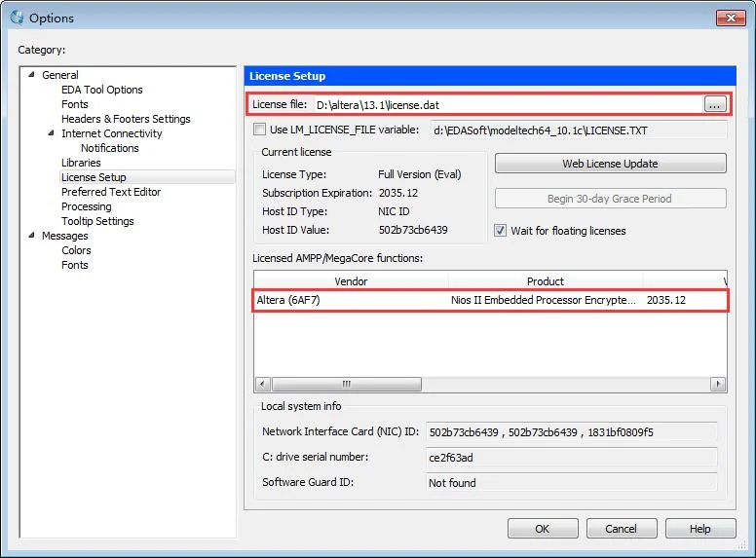The width and height of the screenshot is (756, 558).
Task: Collapse the Internet Connectivity tree node
Action: pos(50,133)
